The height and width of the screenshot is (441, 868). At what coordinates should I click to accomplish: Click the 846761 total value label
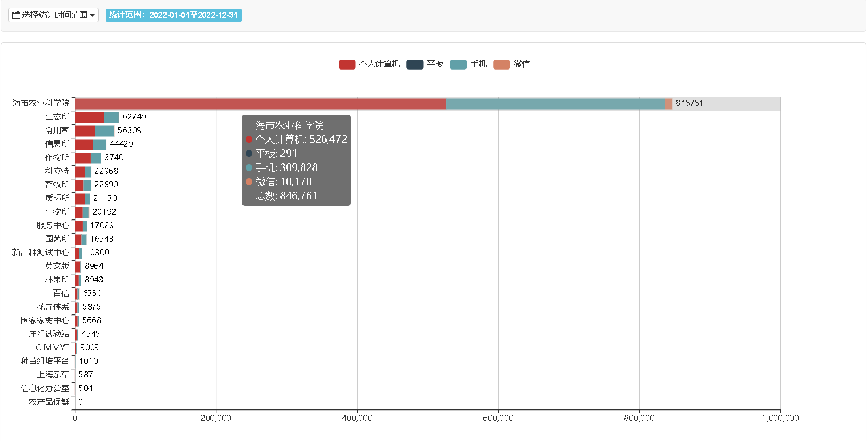click(689, 103)
